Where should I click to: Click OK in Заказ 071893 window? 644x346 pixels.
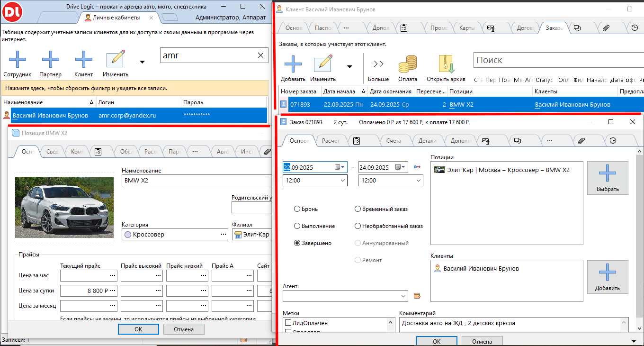[437, 341]
